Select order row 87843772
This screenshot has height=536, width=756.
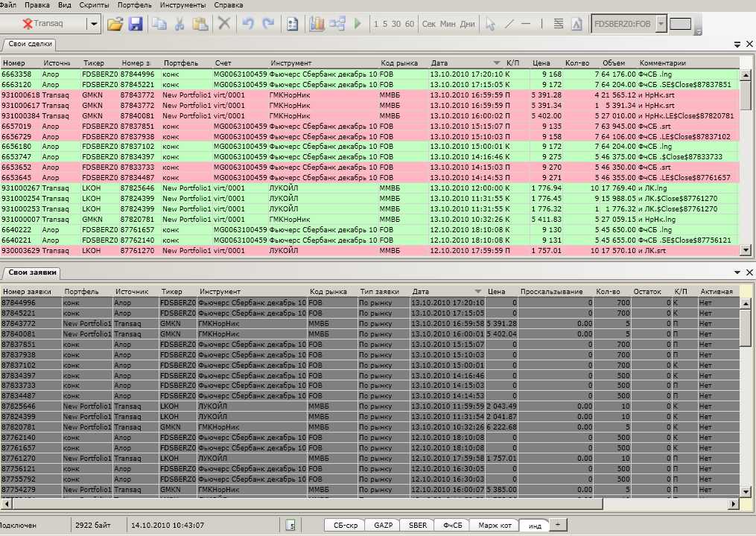369,323
